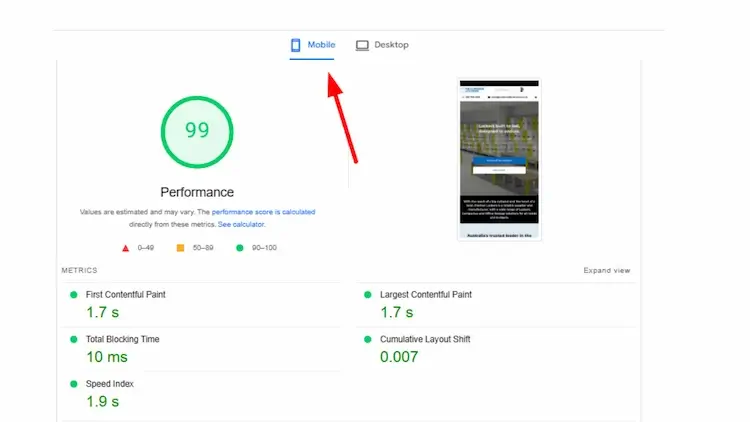The image size is (750, 422).
Task: Click the desktop monitor icon
Action: [x=362, y=45]
